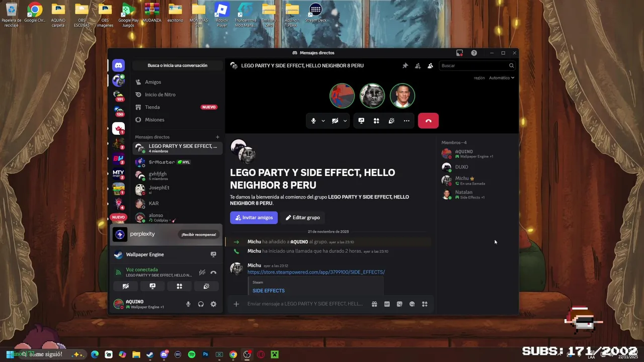Open KAR direct message
Screen dimensions: 644x362
point(177,204)
